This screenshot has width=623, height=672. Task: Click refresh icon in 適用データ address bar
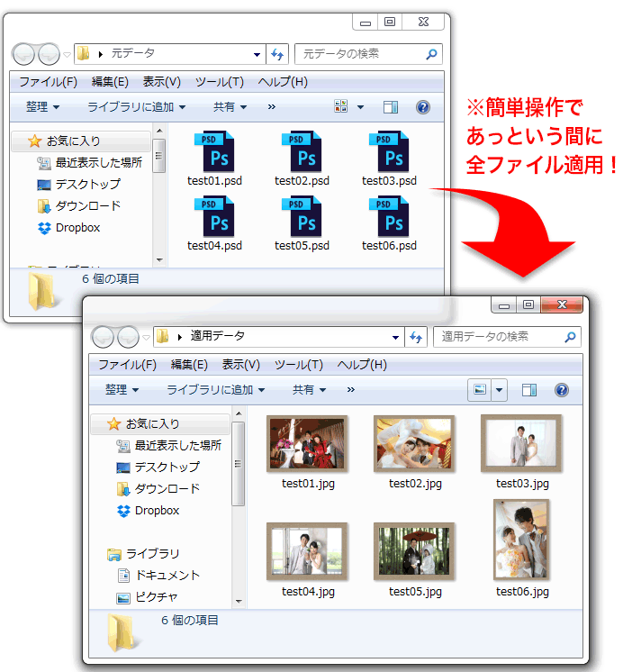click(x=416, y=337)
